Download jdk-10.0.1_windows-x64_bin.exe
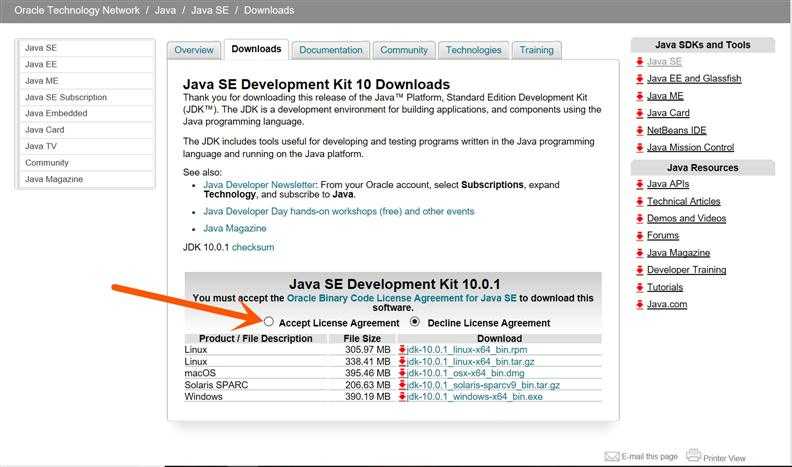 (x=474, y=396)
